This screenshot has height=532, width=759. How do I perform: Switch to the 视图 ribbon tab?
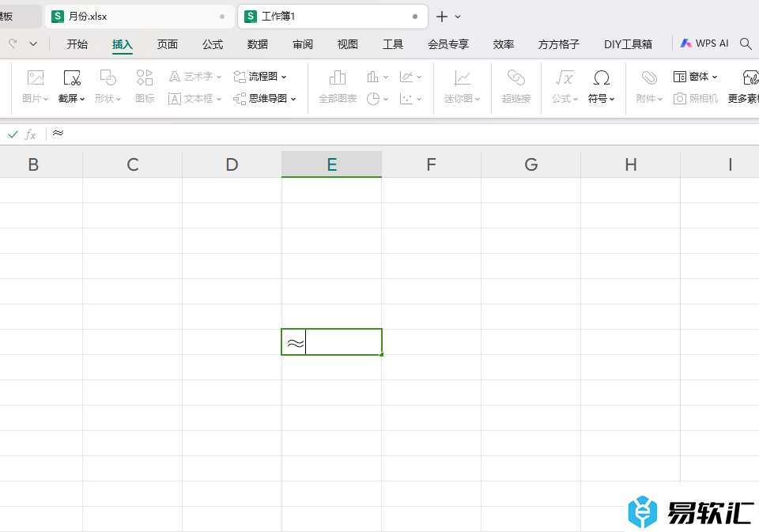tap(348, 44)
